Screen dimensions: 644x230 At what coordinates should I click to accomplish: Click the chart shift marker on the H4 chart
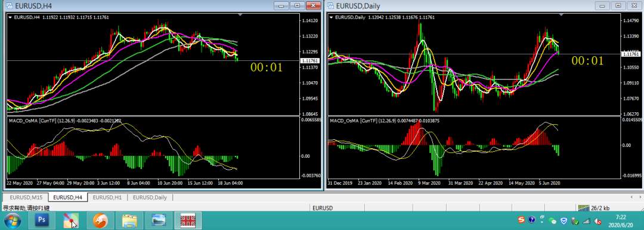click(240, 15)
